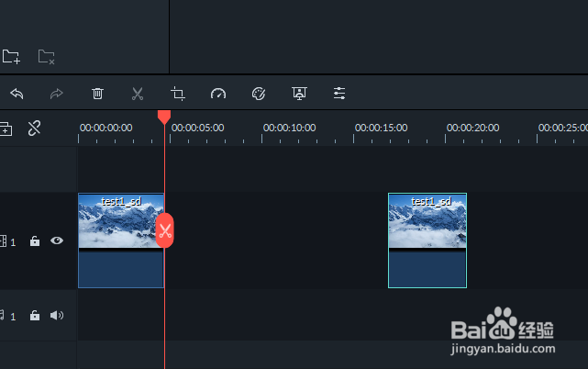
Task: Add a new media folder
Action: click(11, 57)
